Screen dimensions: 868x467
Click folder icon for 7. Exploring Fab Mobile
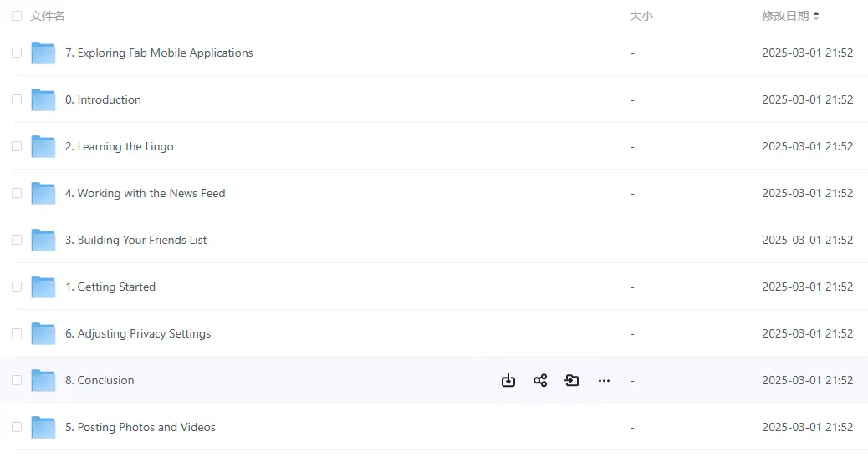43,53
